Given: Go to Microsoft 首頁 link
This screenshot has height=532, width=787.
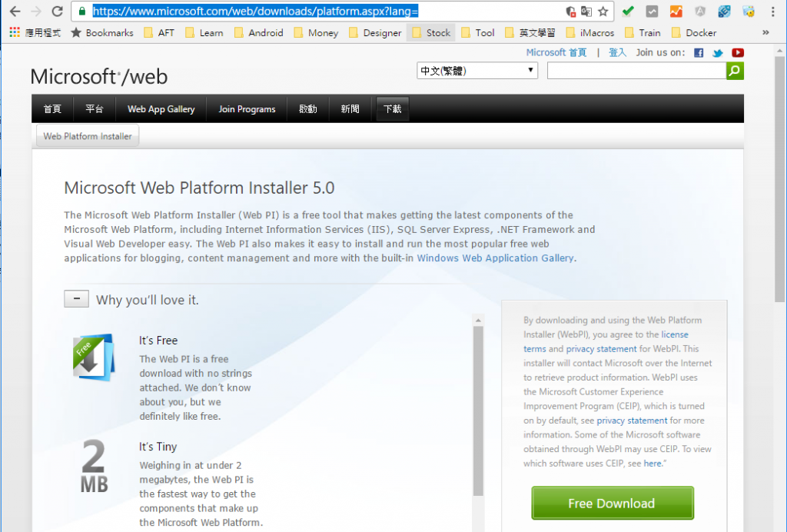Looking at the screenshot, I should point(556,53).
